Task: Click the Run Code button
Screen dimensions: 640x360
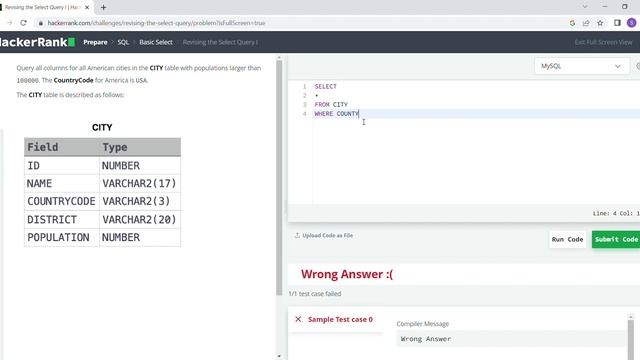Action: click(567, 240)
